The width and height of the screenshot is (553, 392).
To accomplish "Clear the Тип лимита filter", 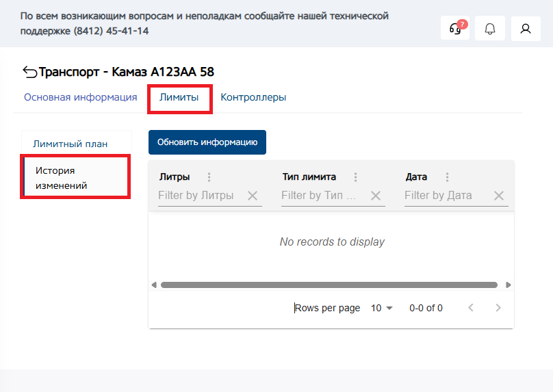I will point(376,196).
